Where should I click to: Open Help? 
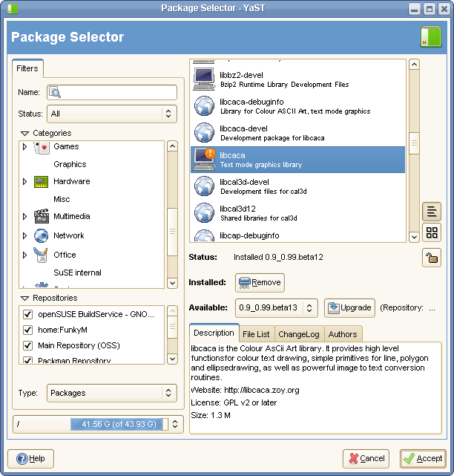pyautogui.click(x=30, y=459)
